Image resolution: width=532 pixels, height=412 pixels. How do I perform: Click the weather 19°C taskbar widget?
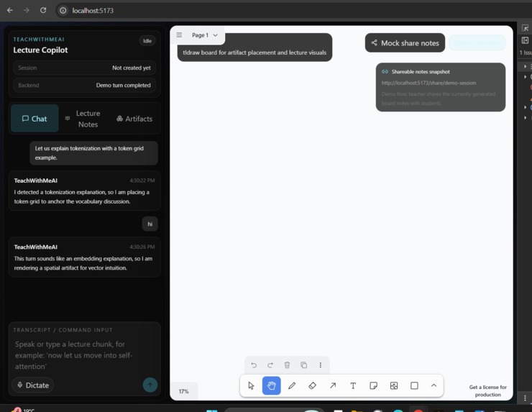[23, 410]
